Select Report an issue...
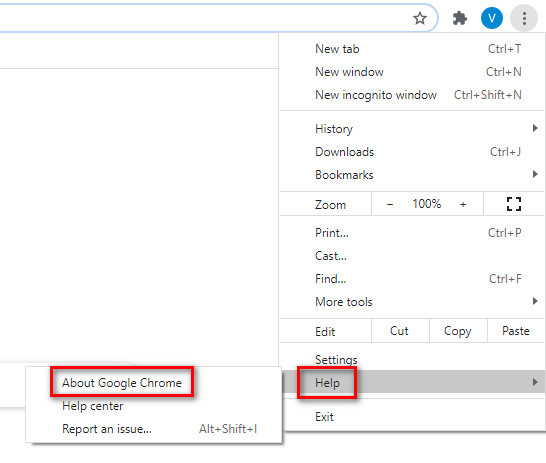 pyautogui.click(x=154, y=429)
